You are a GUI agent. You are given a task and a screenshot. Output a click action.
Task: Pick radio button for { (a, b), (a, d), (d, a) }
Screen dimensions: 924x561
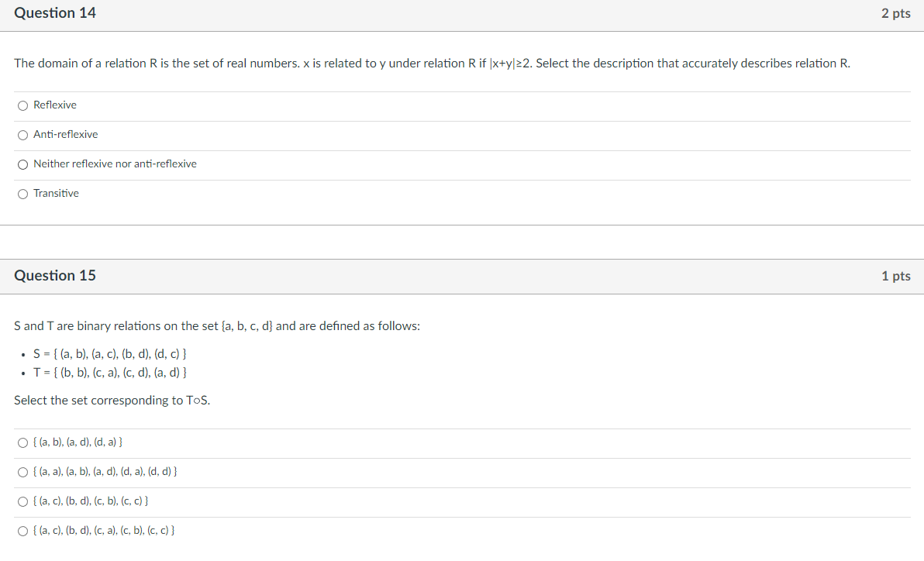click(23, 442)
